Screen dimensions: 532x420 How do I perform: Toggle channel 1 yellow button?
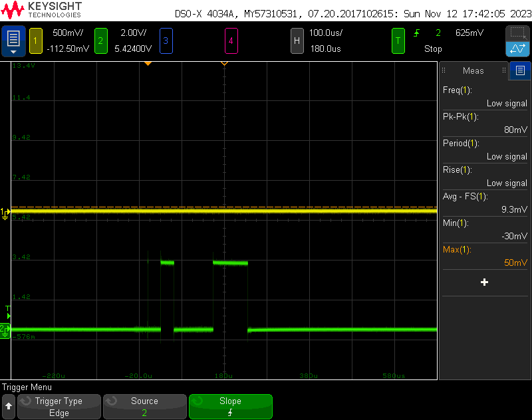(36, 41)
